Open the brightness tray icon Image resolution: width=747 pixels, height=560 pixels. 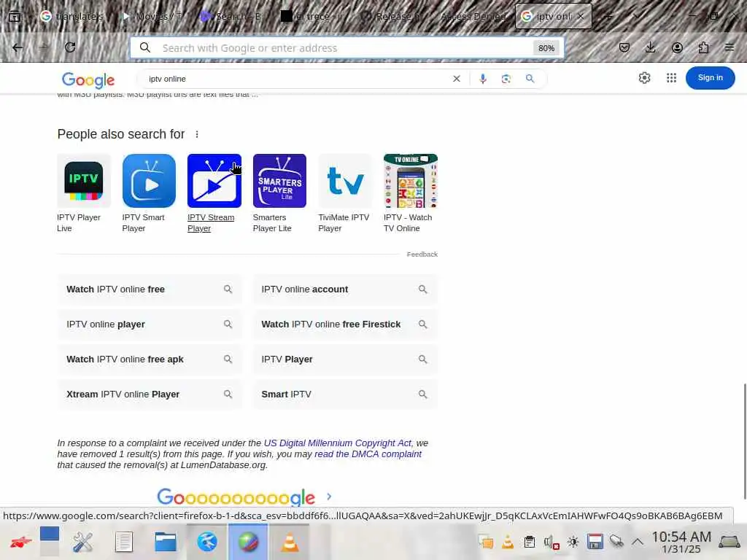(573, 542)
